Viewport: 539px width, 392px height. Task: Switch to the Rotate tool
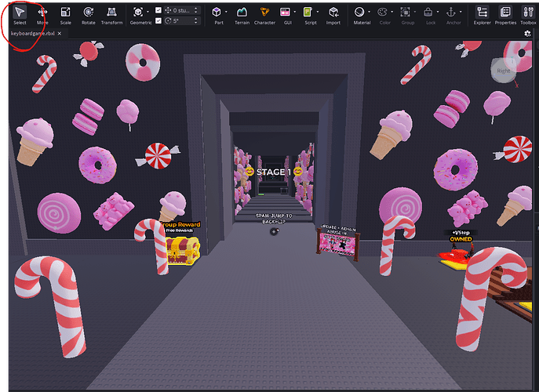pos(89,16)
